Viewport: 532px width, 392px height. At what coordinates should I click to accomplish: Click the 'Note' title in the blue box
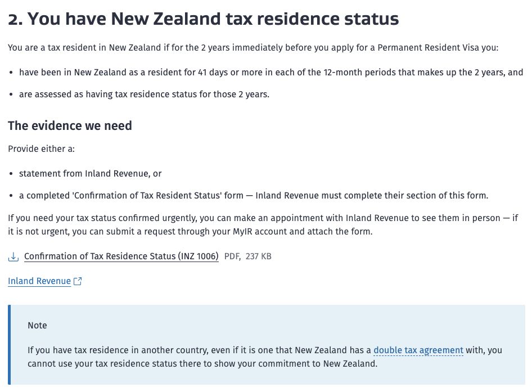(37, 326)
